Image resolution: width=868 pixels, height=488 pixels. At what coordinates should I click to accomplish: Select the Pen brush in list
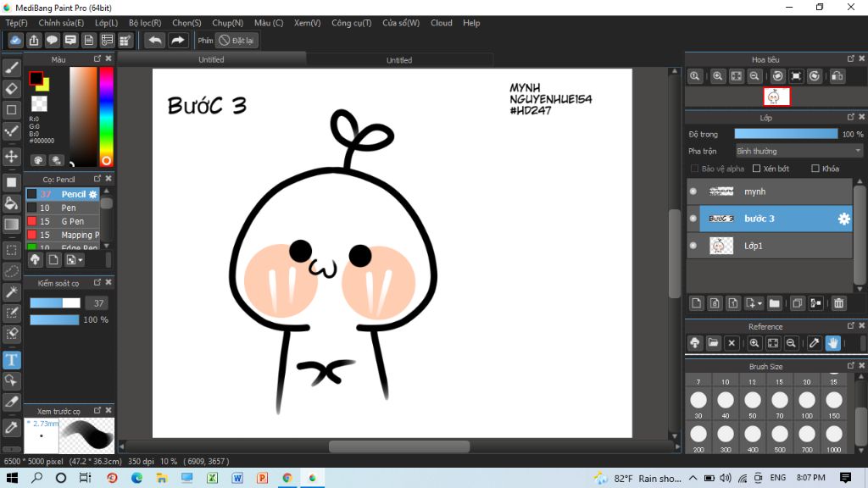click(x=63, y=208)
